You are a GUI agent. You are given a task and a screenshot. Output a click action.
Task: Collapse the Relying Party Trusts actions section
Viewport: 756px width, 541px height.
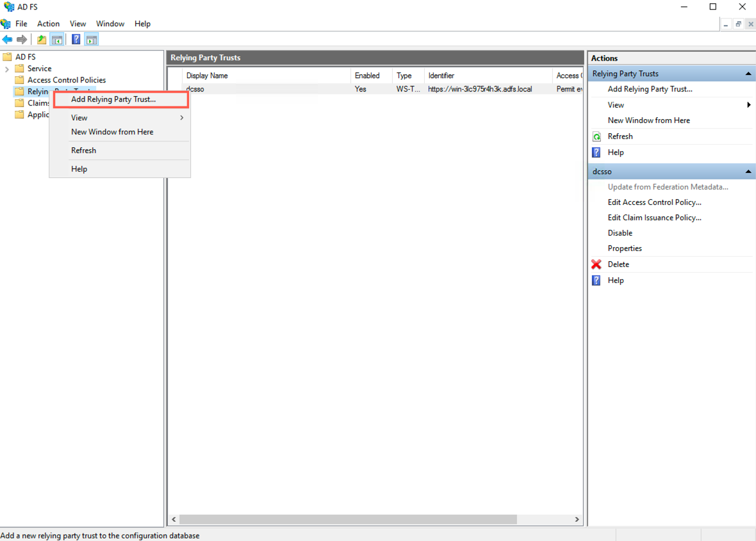pos(747,73)
